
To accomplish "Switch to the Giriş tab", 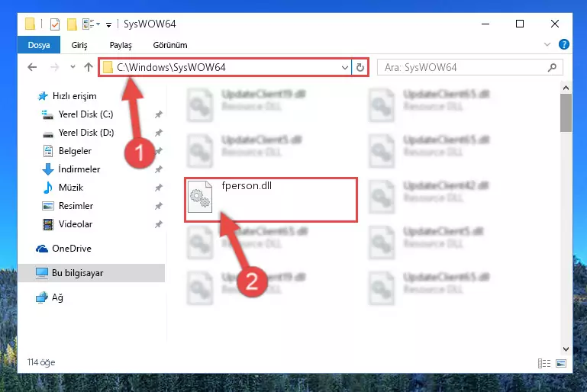I will (x=79, y=45).
